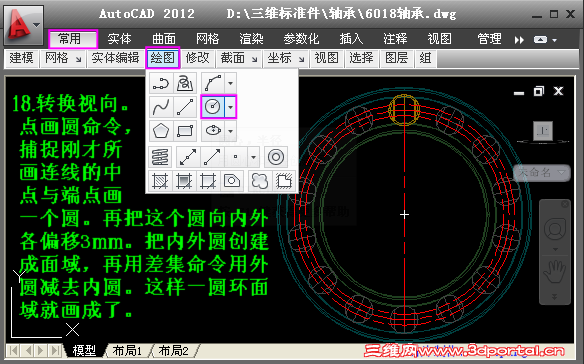This screenshot has width=584, height=364.
Task: Expand the Circle tool dropdown arrow
Action: coord(231,107)
